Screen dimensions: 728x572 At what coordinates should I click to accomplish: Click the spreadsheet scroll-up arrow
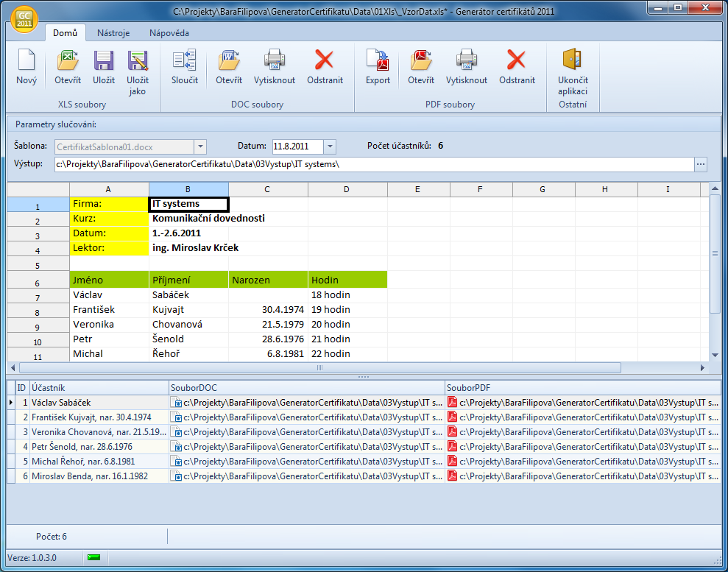coord(715,188)
